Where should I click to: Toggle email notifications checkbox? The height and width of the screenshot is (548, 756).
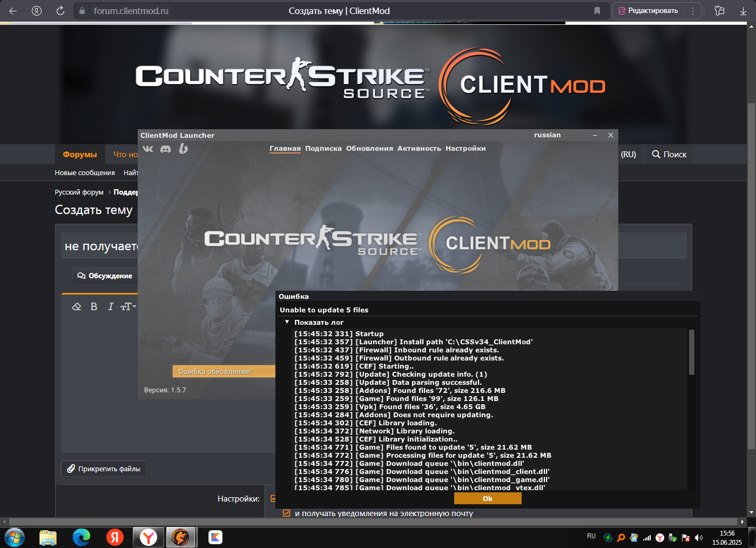click(287, 513)
